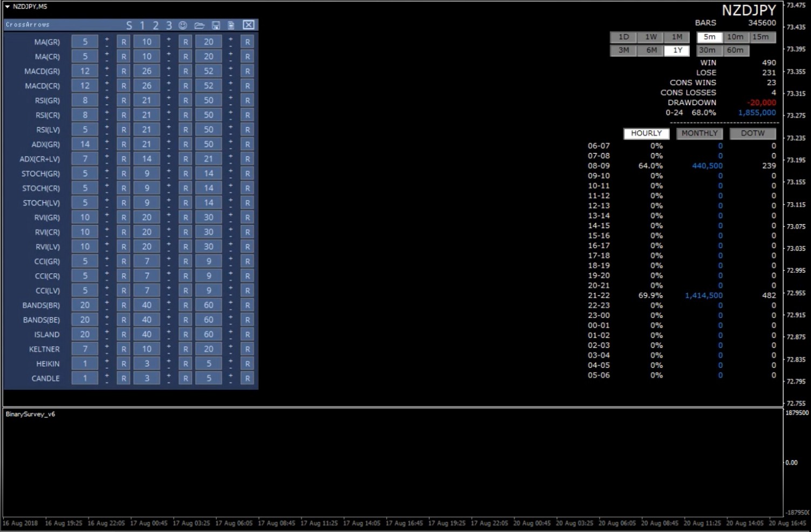Click the second R button in KELTNER row
811x532 pixels.
tap(185, 349)
